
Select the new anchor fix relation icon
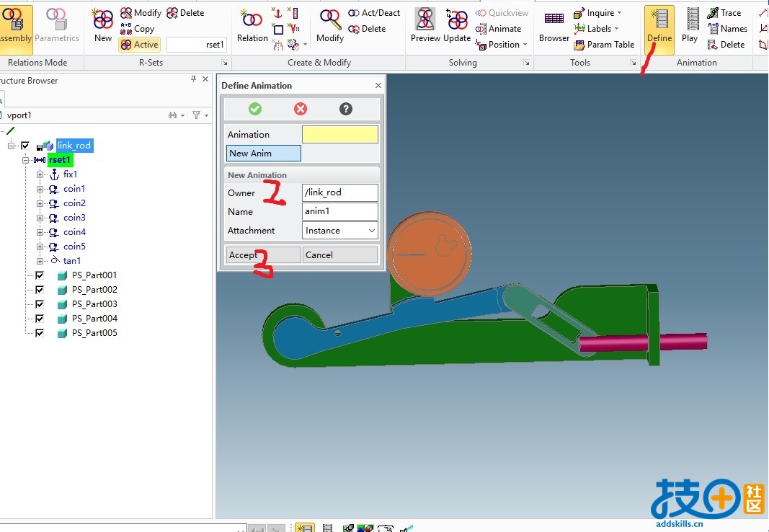(277, 13)
